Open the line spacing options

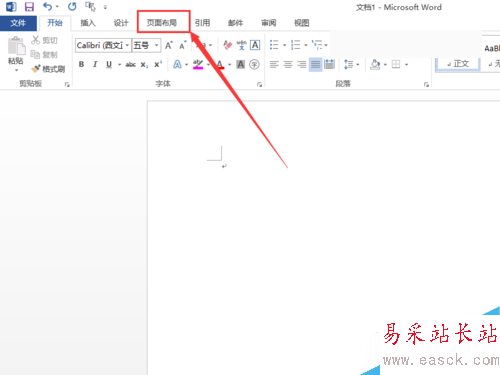348,64
